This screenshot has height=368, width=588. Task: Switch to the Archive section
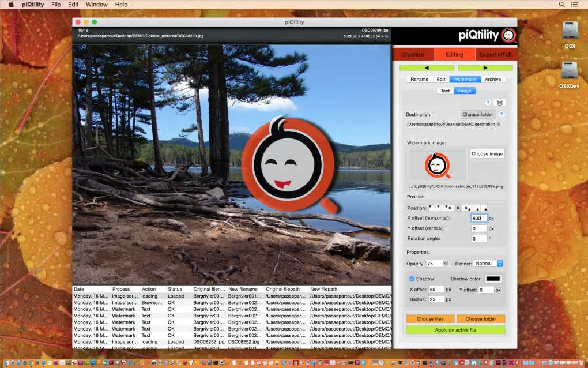tap(493, 79)
